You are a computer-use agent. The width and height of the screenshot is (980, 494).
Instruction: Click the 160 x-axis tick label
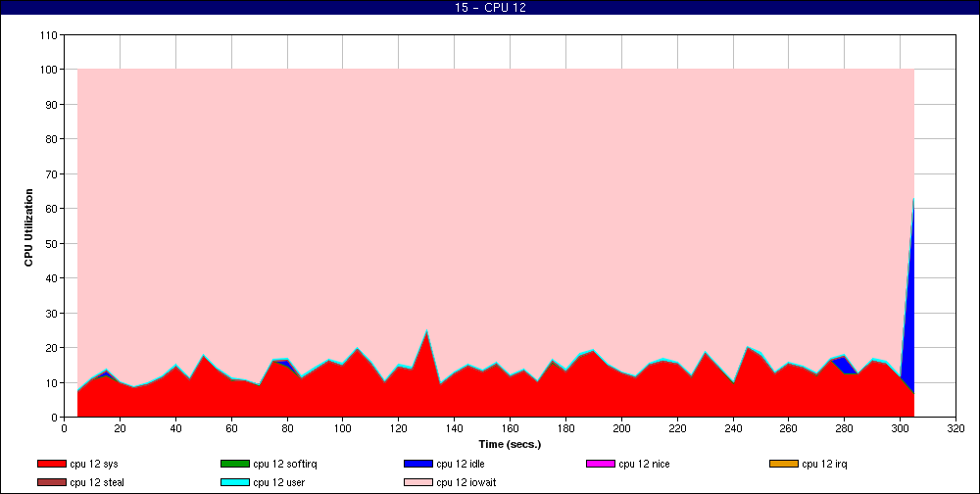click(x=510, y=428)
